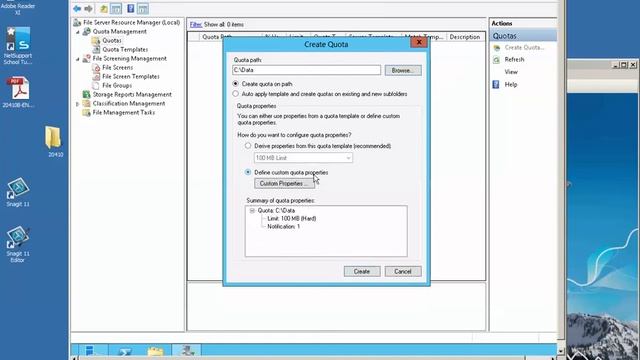Click the blue Help toolbar icon
Viewport: 640px width, 360px height.
click(x=131, y=9)
